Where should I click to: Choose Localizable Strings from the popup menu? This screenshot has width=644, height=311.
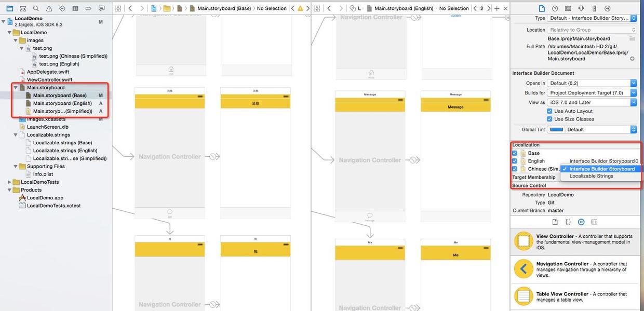point(591,176)
